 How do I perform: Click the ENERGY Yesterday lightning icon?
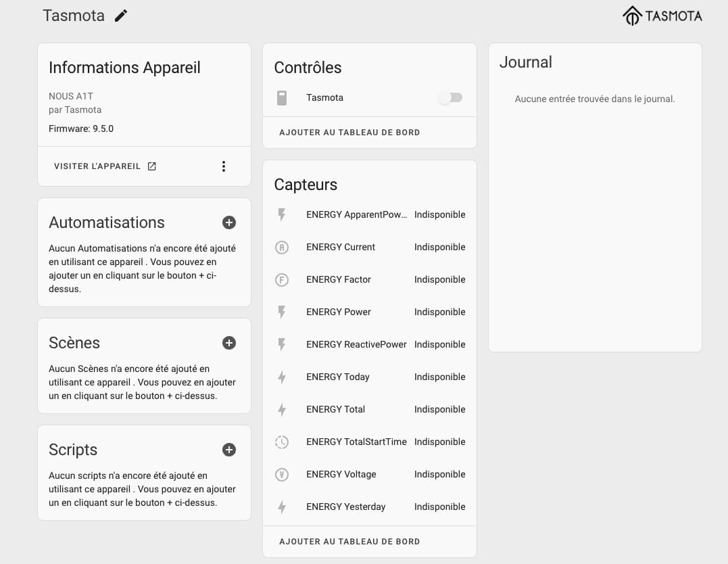click(282, 507)
